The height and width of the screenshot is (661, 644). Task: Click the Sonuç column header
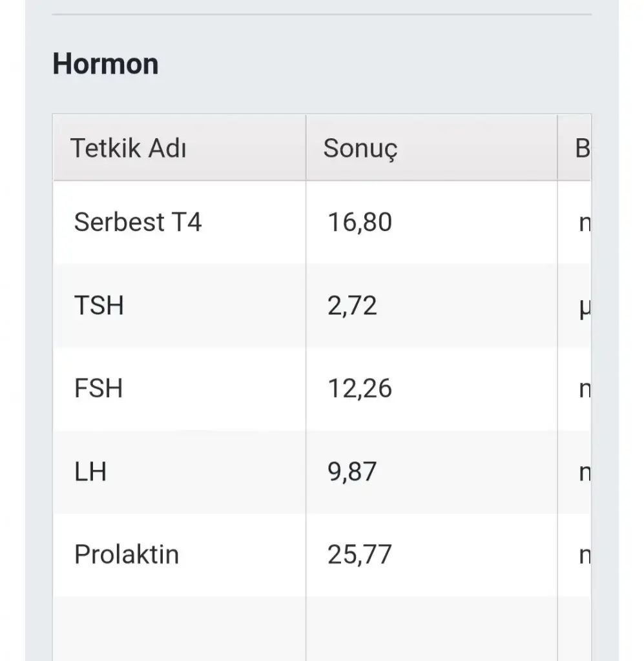pos(360,148)
